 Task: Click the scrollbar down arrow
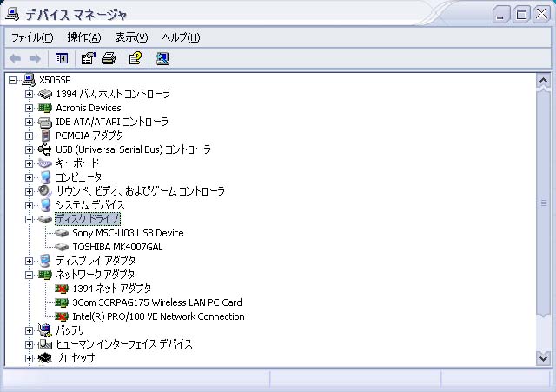click(x=543, y=358)
